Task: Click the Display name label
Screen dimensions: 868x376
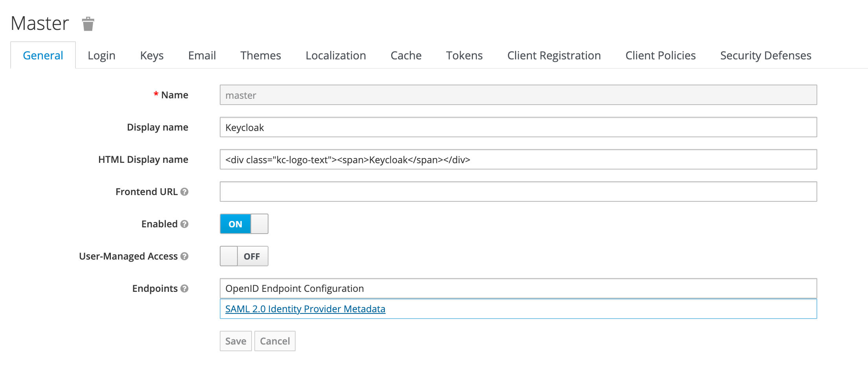Action: (x=158, y=127)
